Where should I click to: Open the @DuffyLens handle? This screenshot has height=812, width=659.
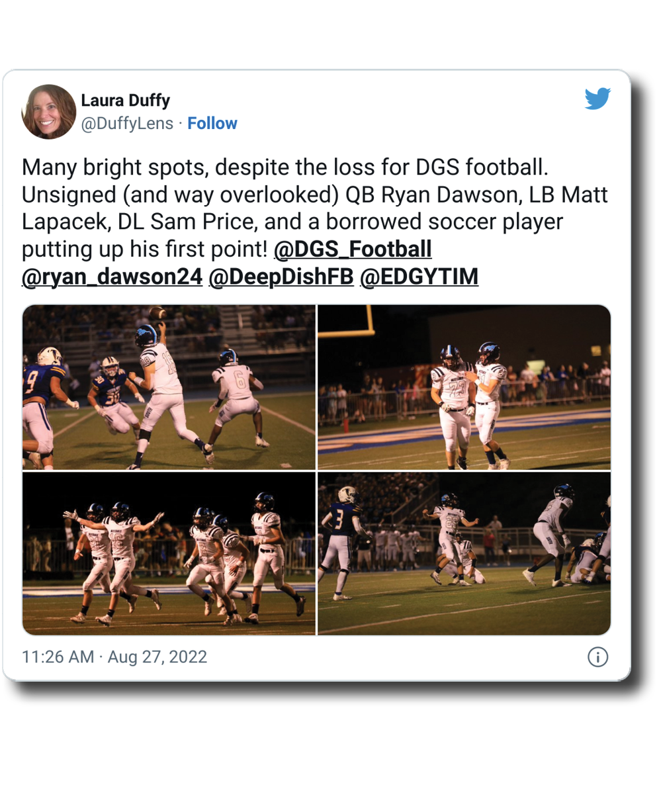[x=127, y=124]
